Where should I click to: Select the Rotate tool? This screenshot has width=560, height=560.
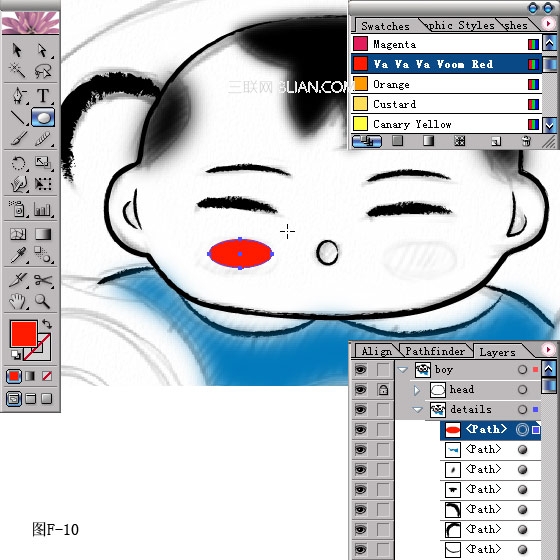[18, 164]
